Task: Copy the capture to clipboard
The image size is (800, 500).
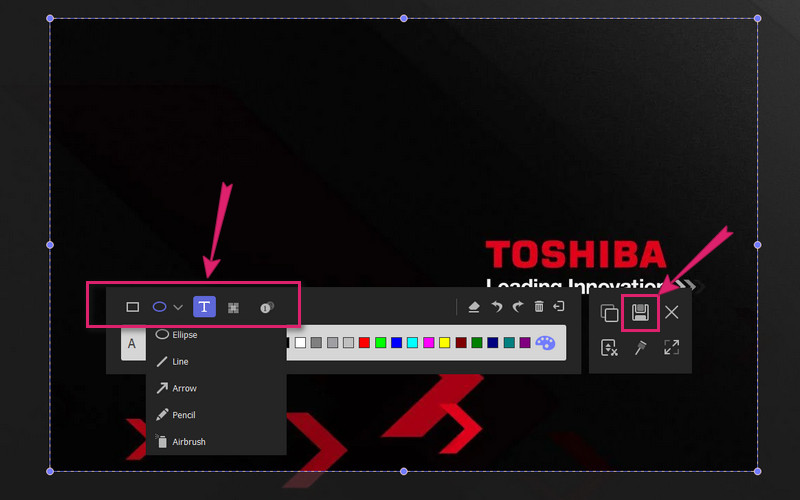Action: 609,312
